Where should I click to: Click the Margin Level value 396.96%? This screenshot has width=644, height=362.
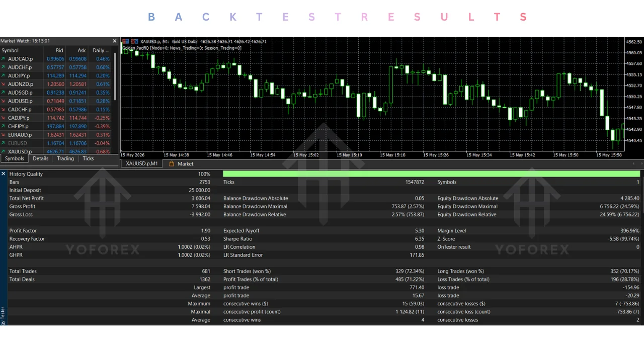[x=630, y=231]
